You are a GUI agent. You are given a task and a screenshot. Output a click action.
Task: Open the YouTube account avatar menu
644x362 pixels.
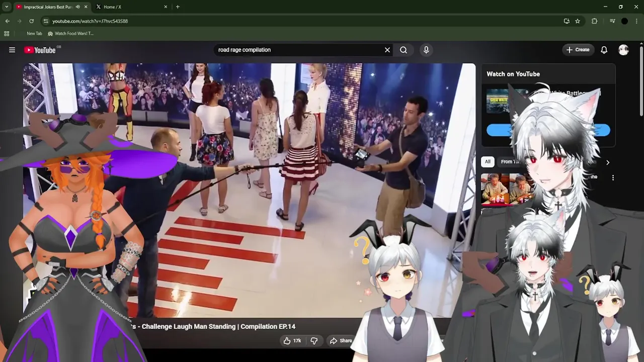pyautogui.click(x=623, y=50)
